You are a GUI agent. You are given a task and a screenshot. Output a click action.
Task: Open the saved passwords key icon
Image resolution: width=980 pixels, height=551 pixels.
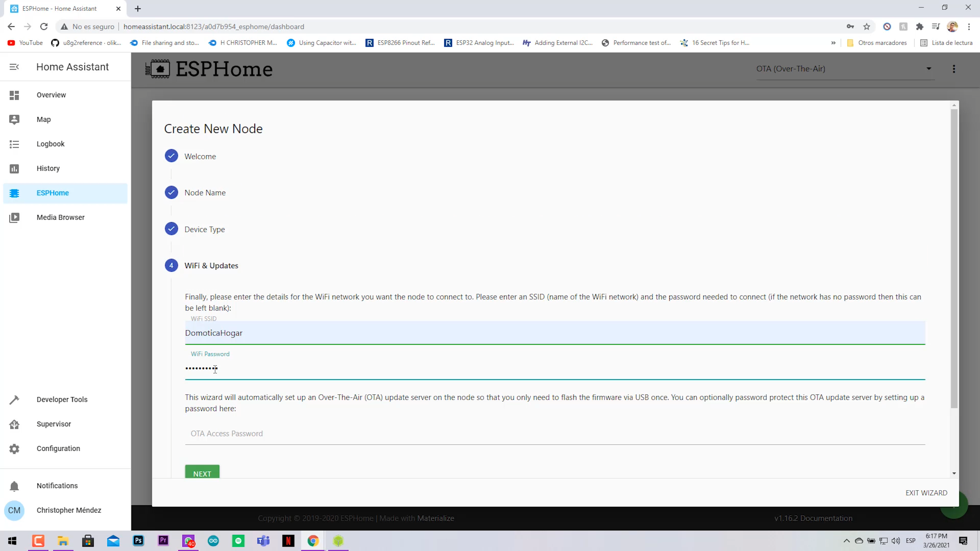coord(850,27)
